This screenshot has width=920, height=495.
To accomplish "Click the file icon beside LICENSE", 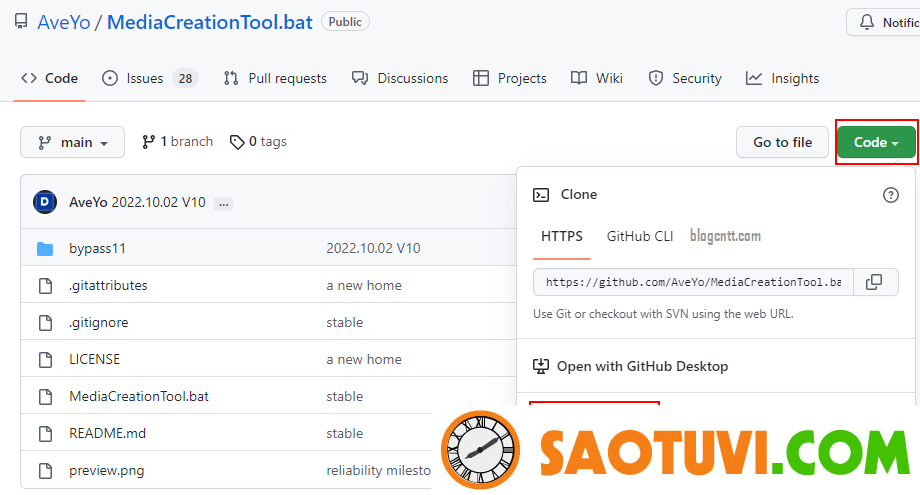I will [45, 360].
